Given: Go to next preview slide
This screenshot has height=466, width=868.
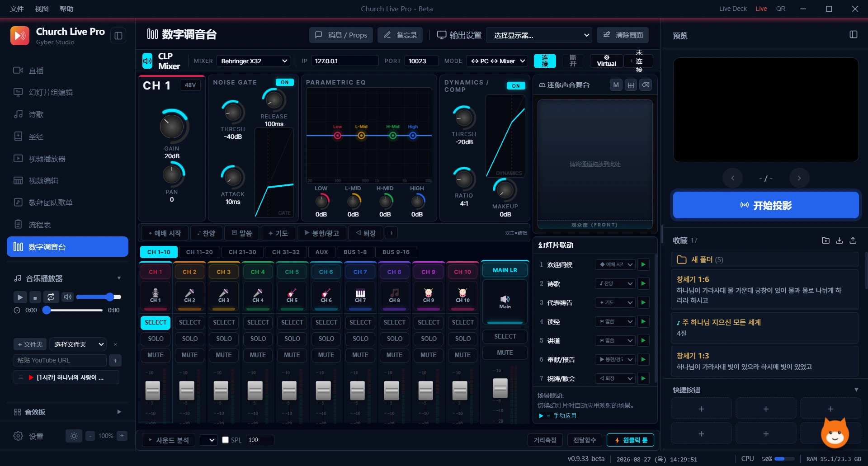Looking at the screenshot, I should (x=799, y=178).
